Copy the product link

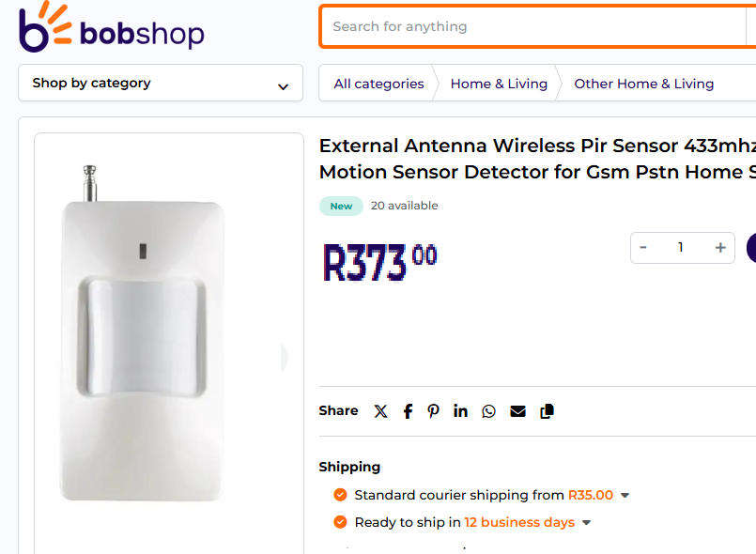click(x=547, y=410)
